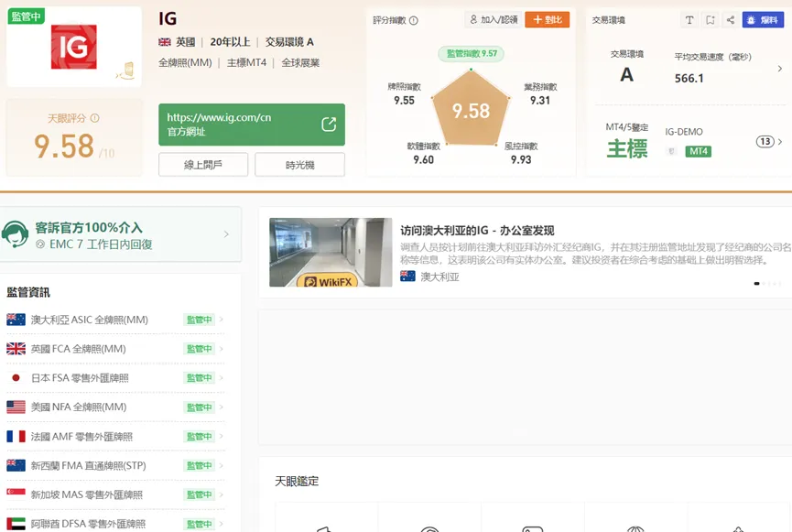Click the 加入/認領 button
792x532 pixels.
pos(493,20)
